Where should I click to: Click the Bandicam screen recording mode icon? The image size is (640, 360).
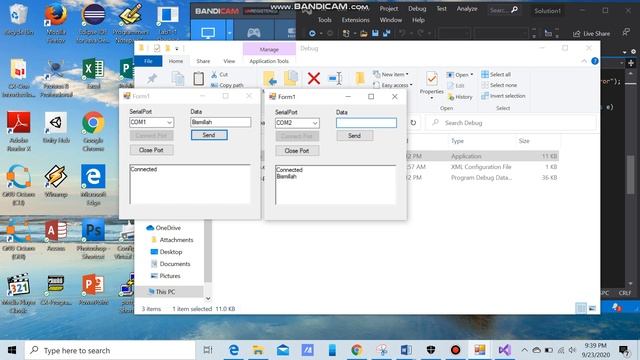pos(208,33)
